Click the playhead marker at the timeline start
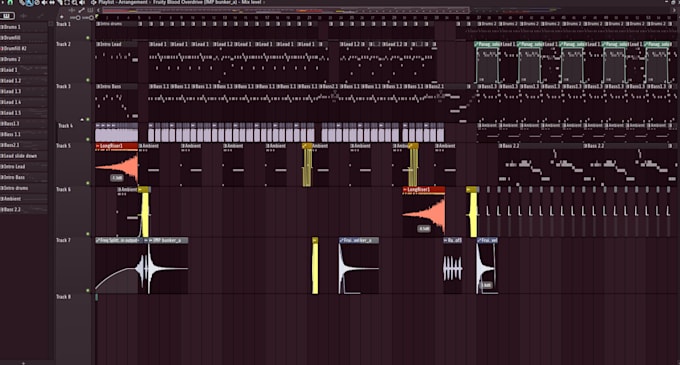680x365 pixels. click(96, 17)
